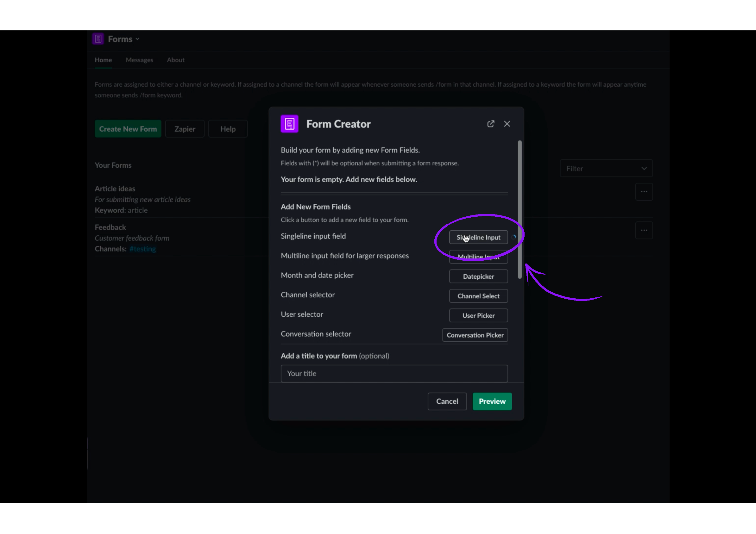The height and width of the screenshot is (534, 756).
Task: Expand the Forms title dropdown
Action: tap(137, 39)
